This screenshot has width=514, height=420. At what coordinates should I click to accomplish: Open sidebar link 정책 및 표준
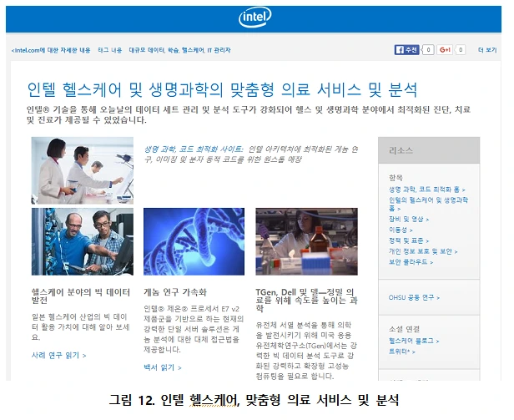pyautogui.click(x=409, y=240)
